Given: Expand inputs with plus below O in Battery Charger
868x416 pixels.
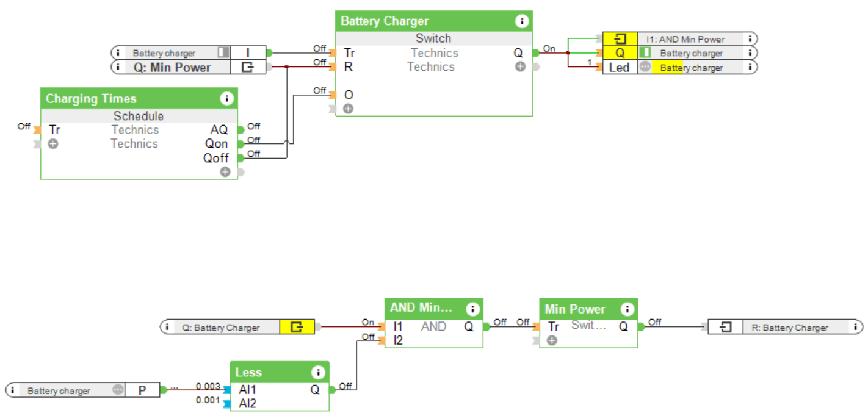Looking at the screenshot, I should click(348, 109).
